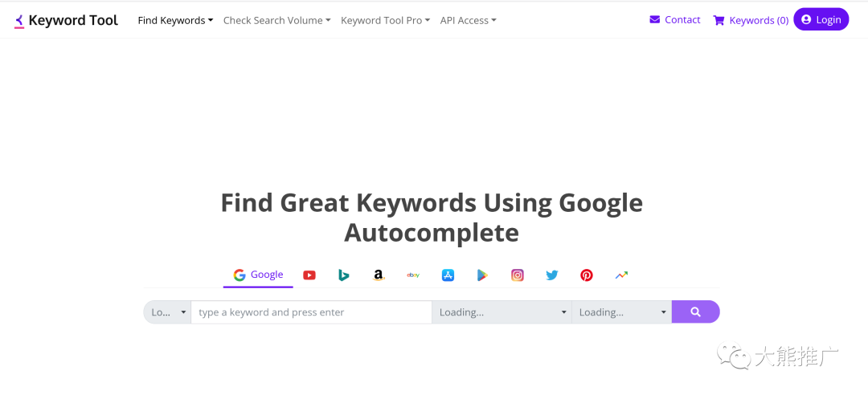868x395 pixels.
Task: Open the YouTube keyword tab
Action: point(309,275)
